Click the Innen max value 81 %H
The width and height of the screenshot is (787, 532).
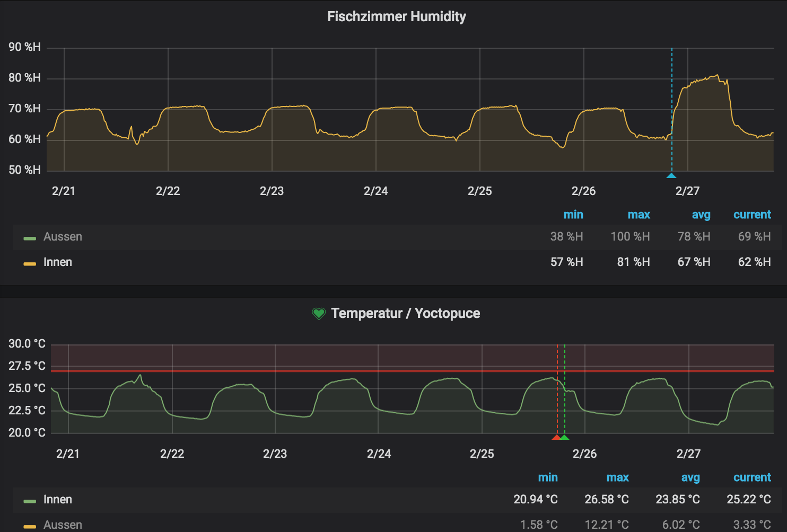634,262
